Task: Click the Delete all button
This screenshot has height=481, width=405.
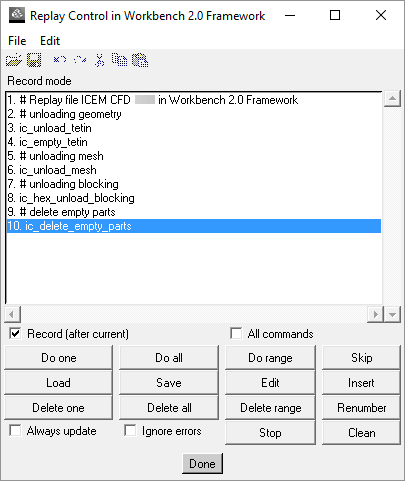Action: (x=169, y=408)
